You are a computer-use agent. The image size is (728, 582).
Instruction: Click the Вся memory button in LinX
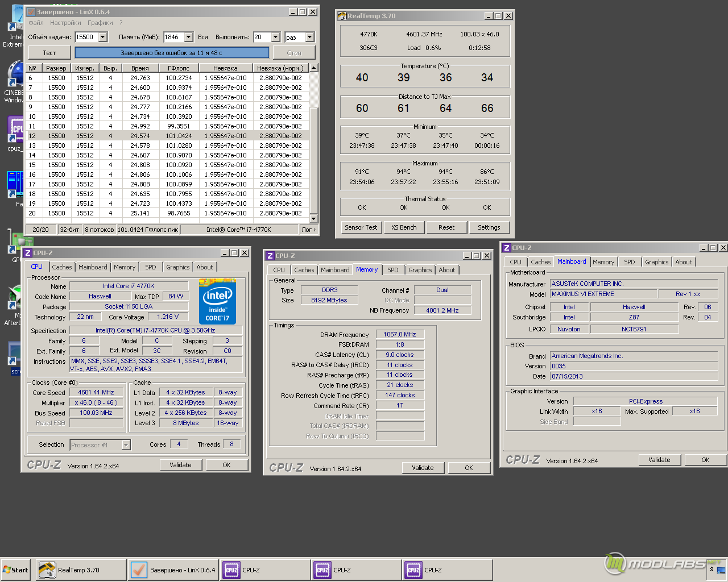pyautogui.click(x=203, y=37)
